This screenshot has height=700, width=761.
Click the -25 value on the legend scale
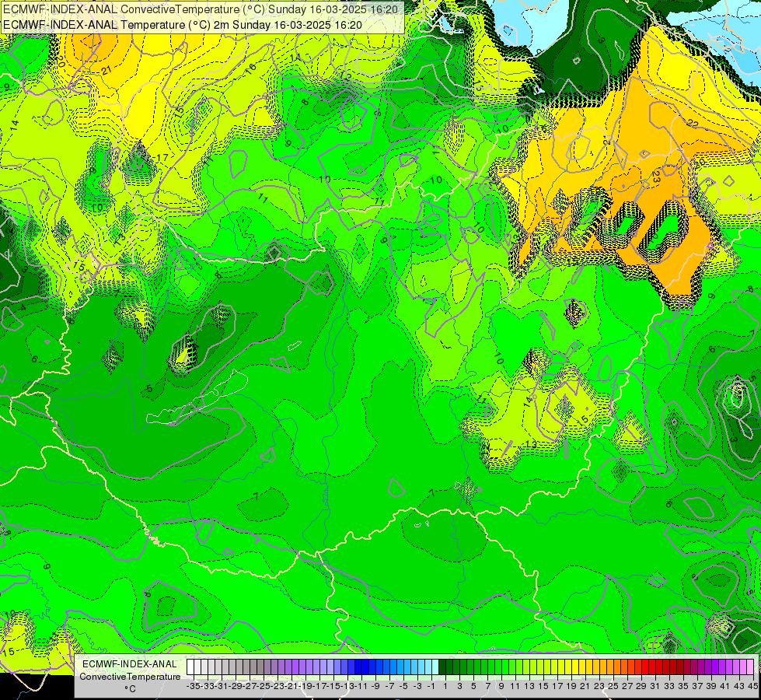[264, 687]
